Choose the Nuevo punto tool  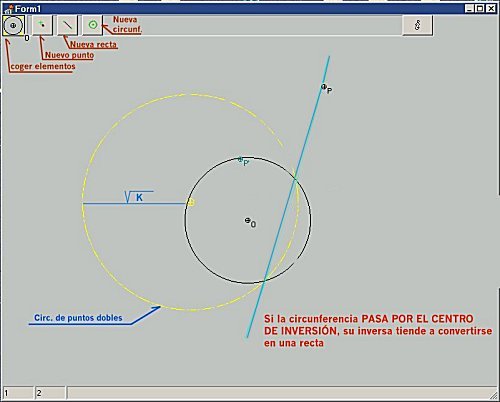[x=42, y=25]
